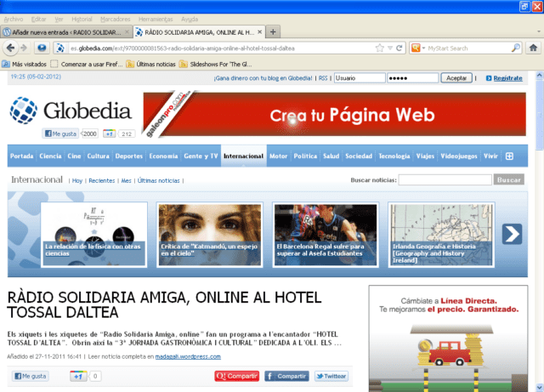Show next featured news with the arrow
The image size is (544, 392).
tap(512, 234)
